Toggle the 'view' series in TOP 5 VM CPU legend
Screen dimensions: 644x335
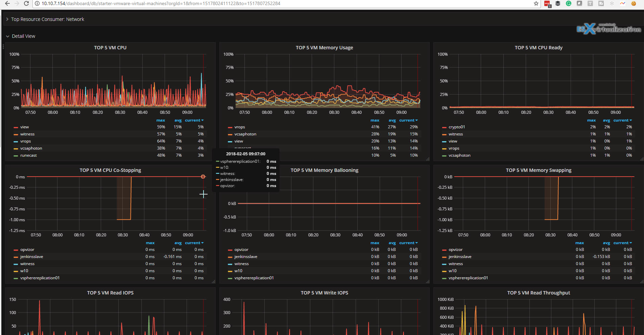24,127
